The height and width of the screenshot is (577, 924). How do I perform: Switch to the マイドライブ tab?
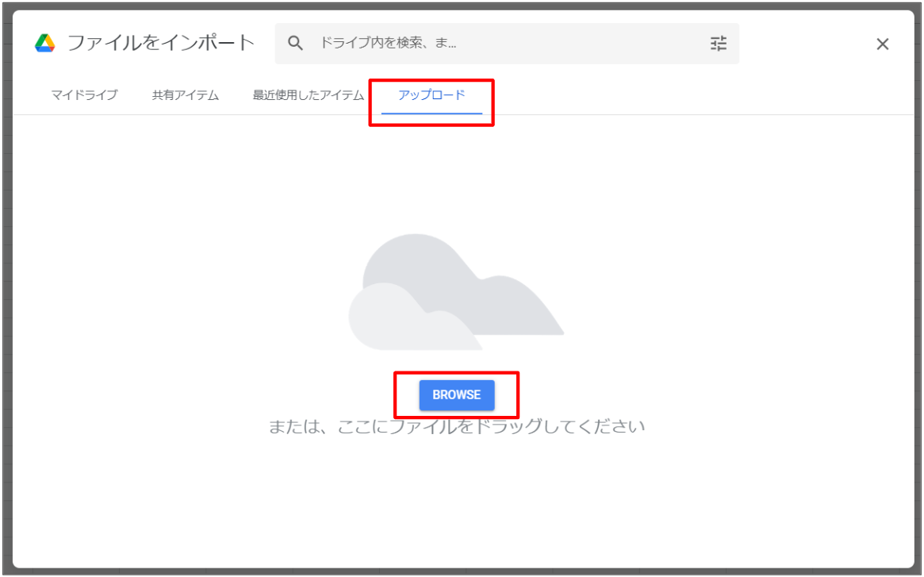pos(84,95)
